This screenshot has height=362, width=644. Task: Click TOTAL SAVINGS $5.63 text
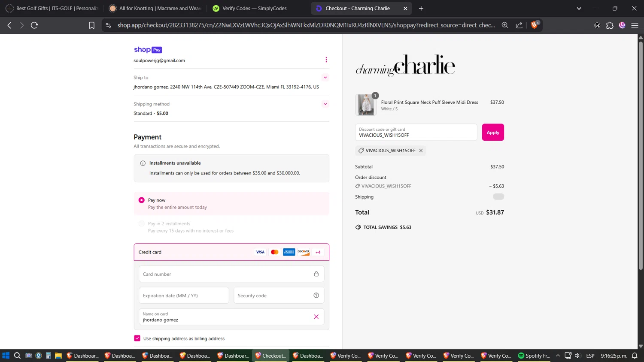click(x=387, y=227)
